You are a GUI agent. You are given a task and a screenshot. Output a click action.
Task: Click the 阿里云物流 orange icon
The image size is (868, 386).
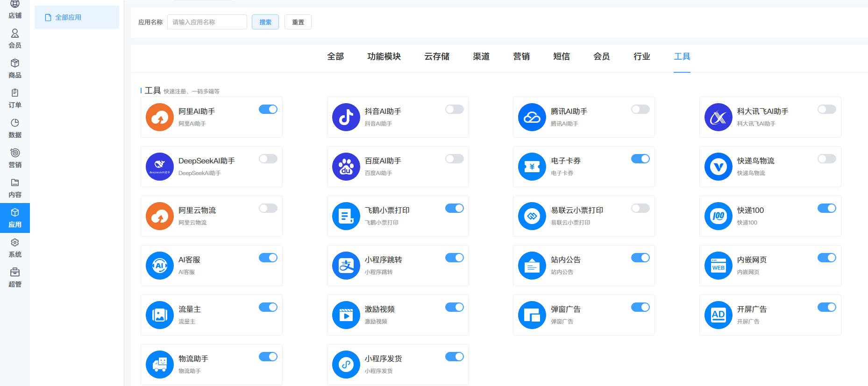pyautogui.click(x=160, y=216)
